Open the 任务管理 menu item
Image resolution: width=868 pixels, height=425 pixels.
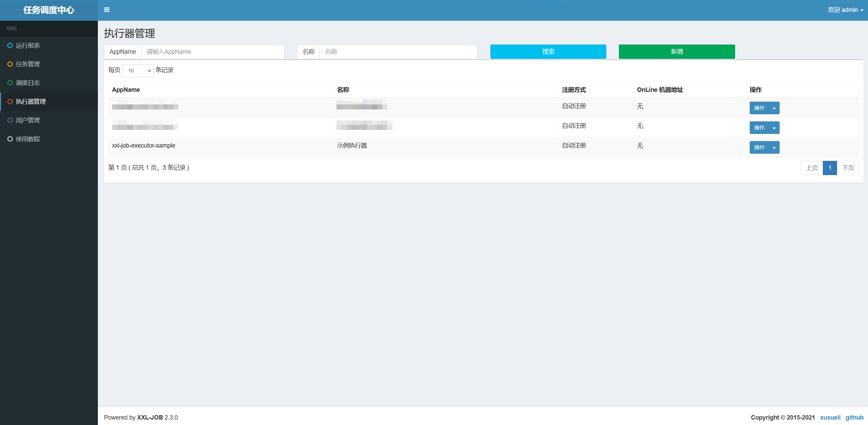28,64
